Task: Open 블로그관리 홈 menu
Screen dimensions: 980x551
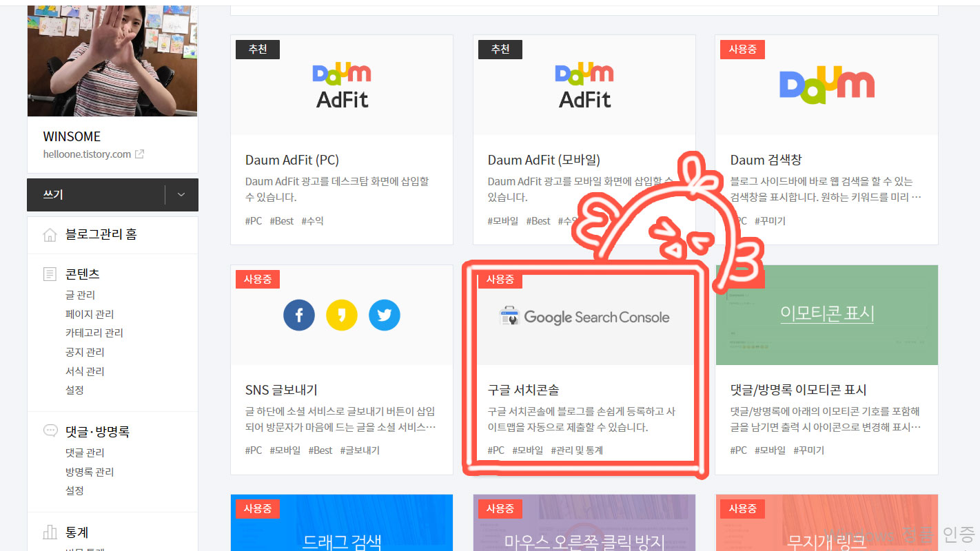Action: click(x=101, y=234)
